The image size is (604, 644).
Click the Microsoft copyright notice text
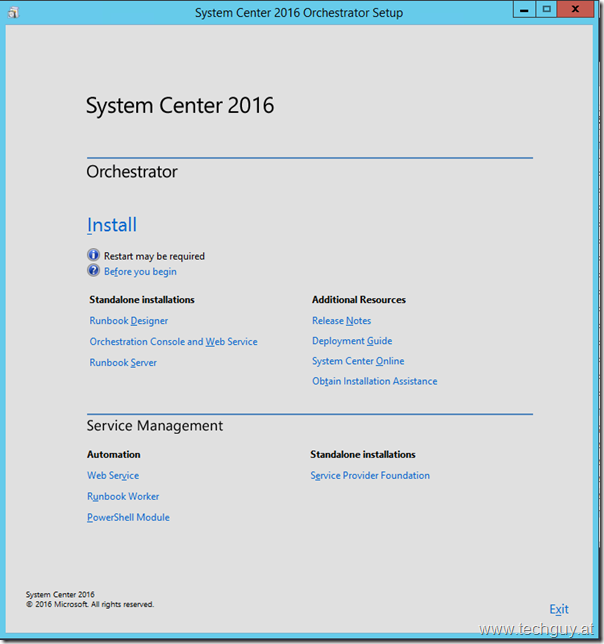coord(90,605)
